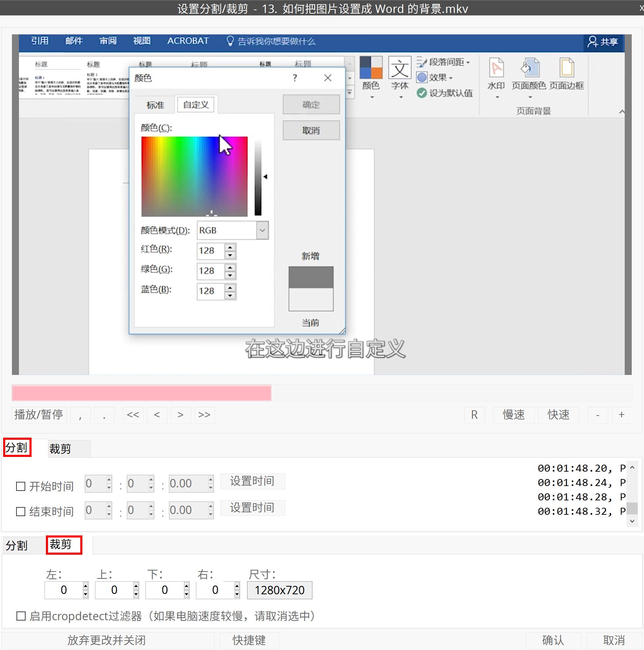Click the plus button at the playback row's end
644x650 pixels.
click(x=622, y=415)
